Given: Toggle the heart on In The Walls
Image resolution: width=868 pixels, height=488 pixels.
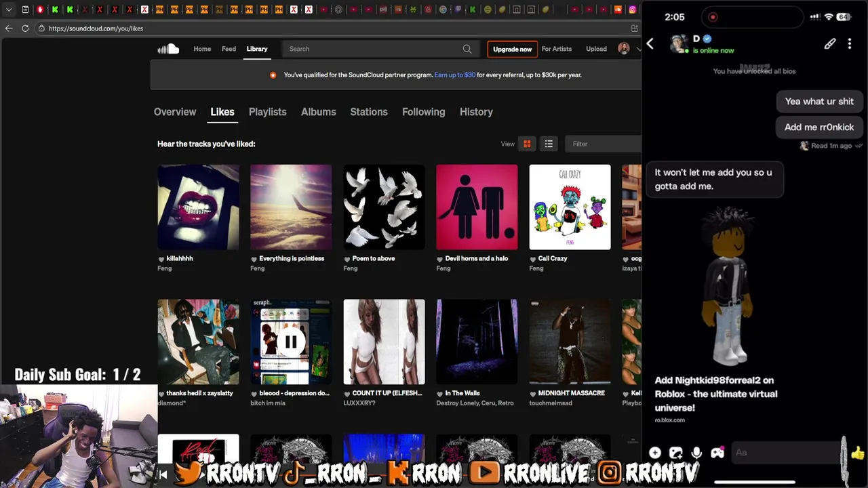Looking at the screenshot, I should (440, 394).
